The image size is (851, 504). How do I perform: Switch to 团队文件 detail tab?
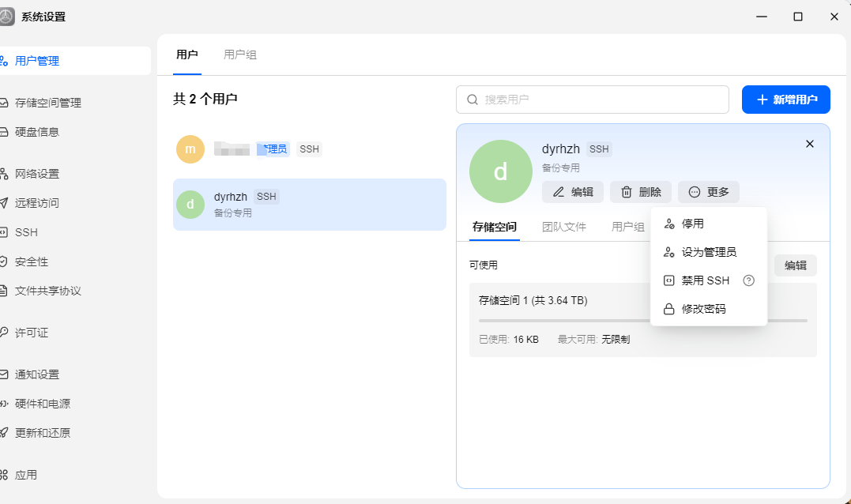[564, 227]
